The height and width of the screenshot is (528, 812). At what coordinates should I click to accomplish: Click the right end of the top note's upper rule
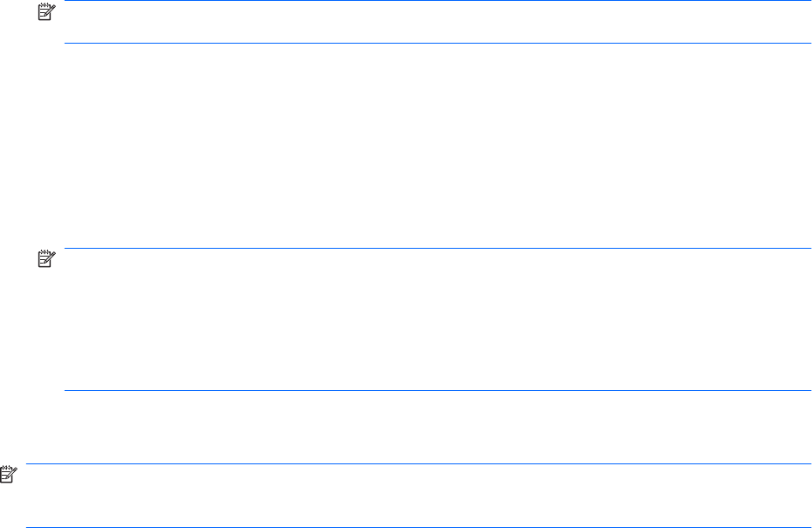click(808, 1)
